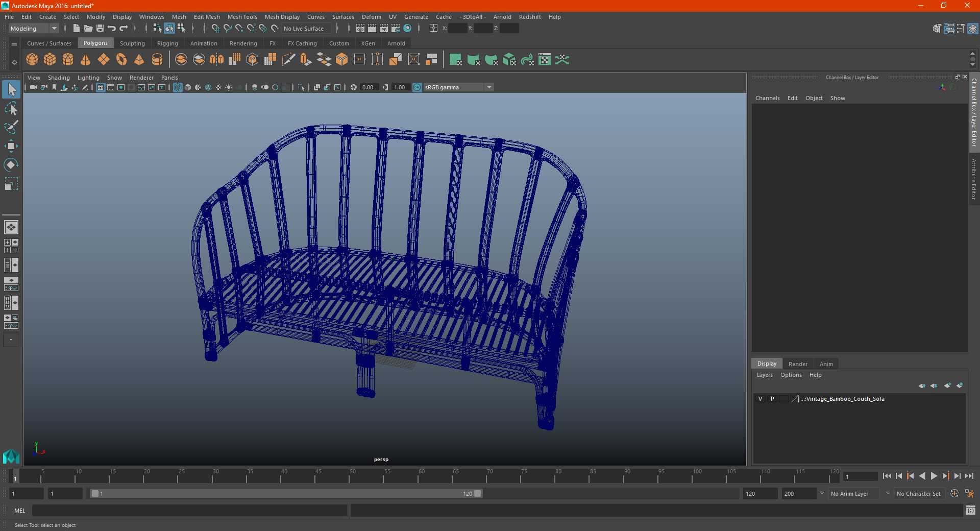Activate the Select tool in toolbox
This screenshot has width=980, height=531.
pyautogui.click(x=11, y=90)
